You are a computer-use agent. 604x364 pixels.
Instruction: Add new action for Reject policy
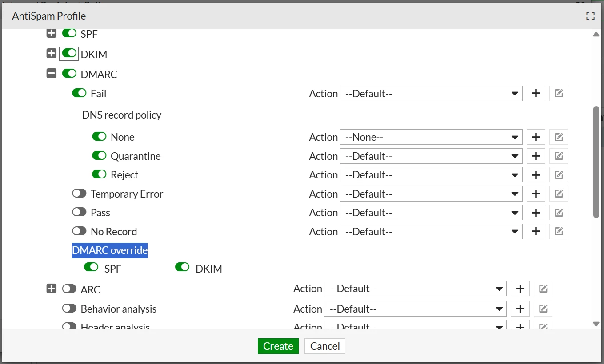(x=536, y=175)
